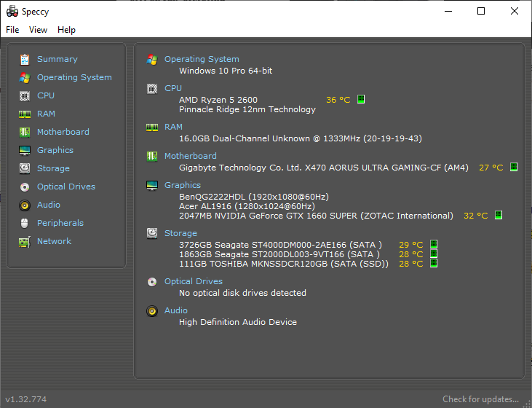Click the TOSHIBA SSD temperature indicator
Screen dimensions: 532x408
[x=434, y=264]
